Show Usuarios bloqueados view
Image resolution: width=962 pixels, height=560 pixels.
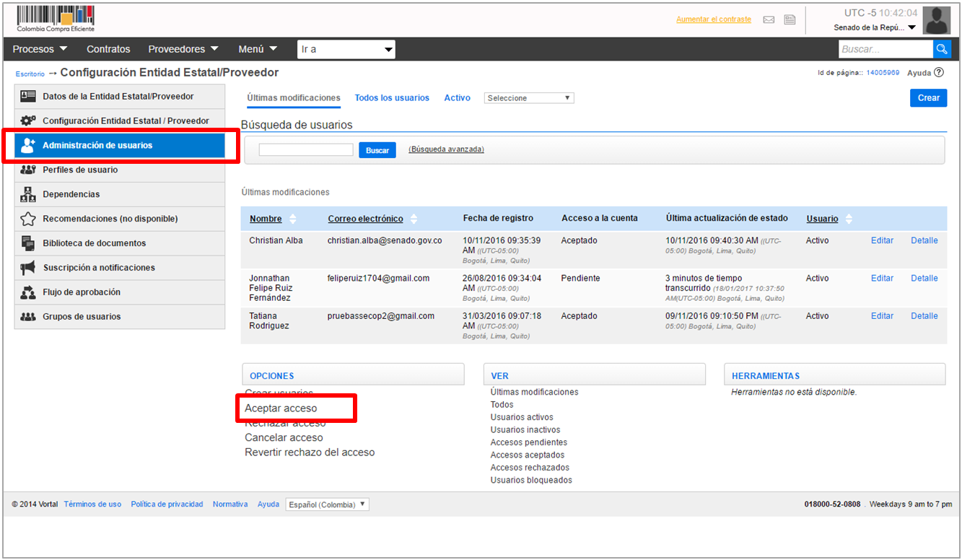coord(531,480)
